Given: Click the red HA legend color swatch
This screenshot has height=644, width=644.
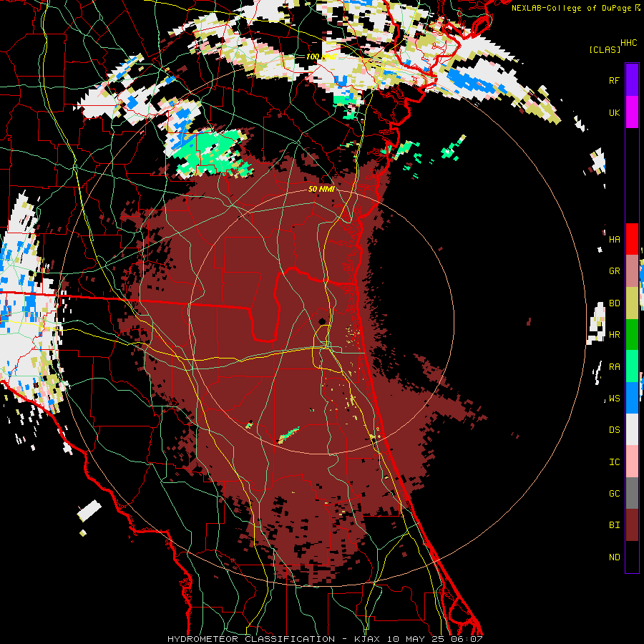Looking at the screenshot, I should [632, 239].
